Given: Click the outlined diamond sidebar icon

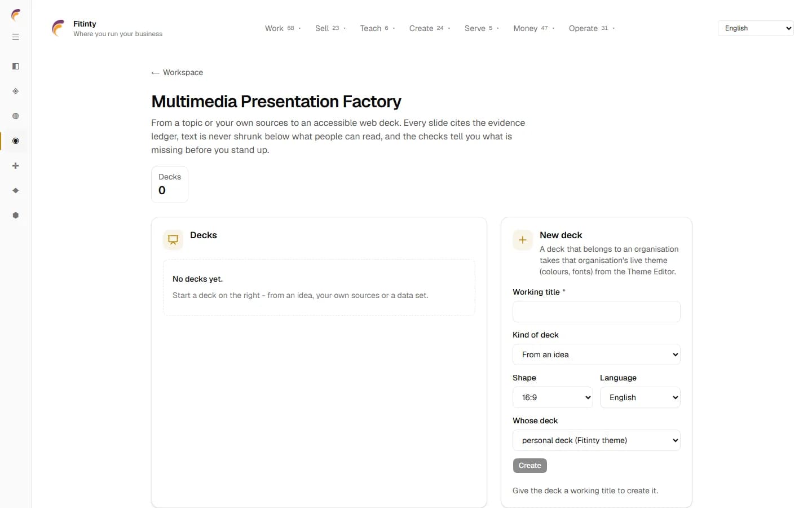Looking at the screenshot, I should pyautogui.click(x=16, y=91).
